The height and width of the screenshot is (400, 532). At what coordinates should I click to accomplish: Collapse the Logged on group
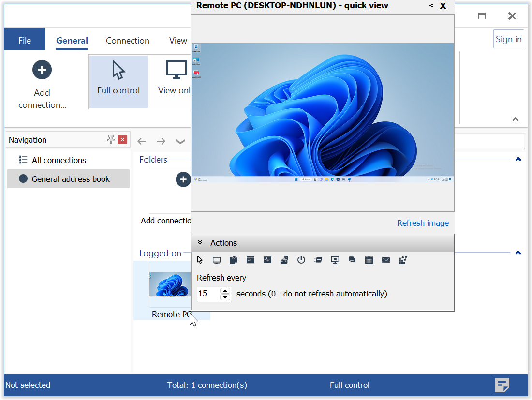pos(518,253)
